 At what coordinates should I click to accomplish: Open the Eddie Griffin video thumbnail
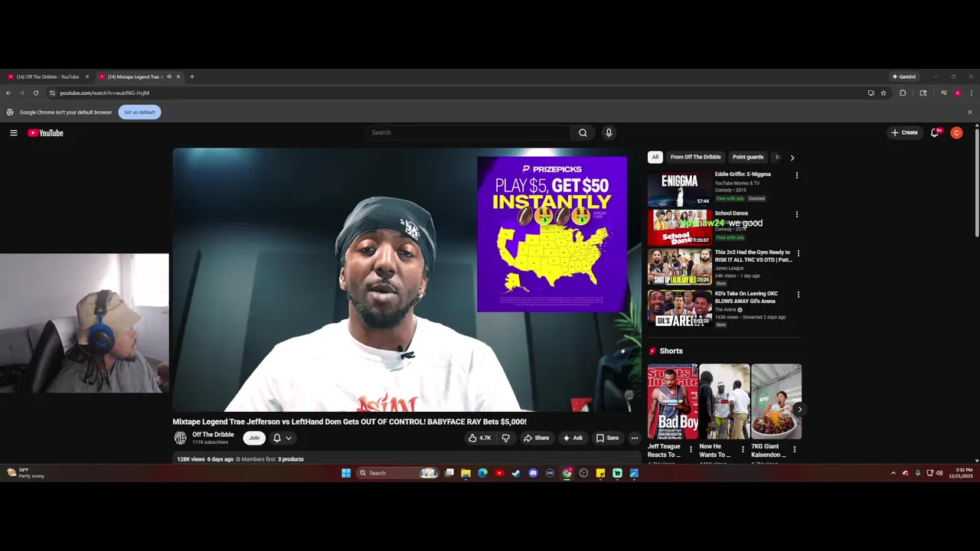click(x=680, y=188)
